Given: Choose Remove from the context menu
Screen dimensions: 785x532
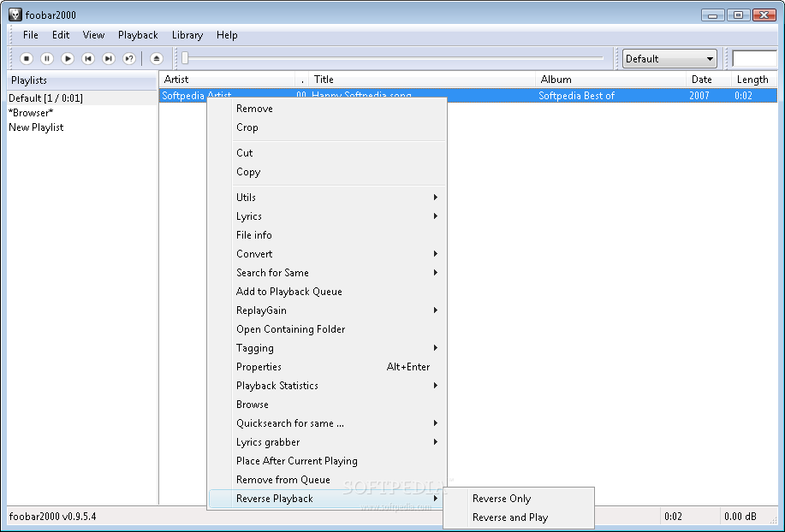Looking at the screenshot, I should (x=326, y=109).
